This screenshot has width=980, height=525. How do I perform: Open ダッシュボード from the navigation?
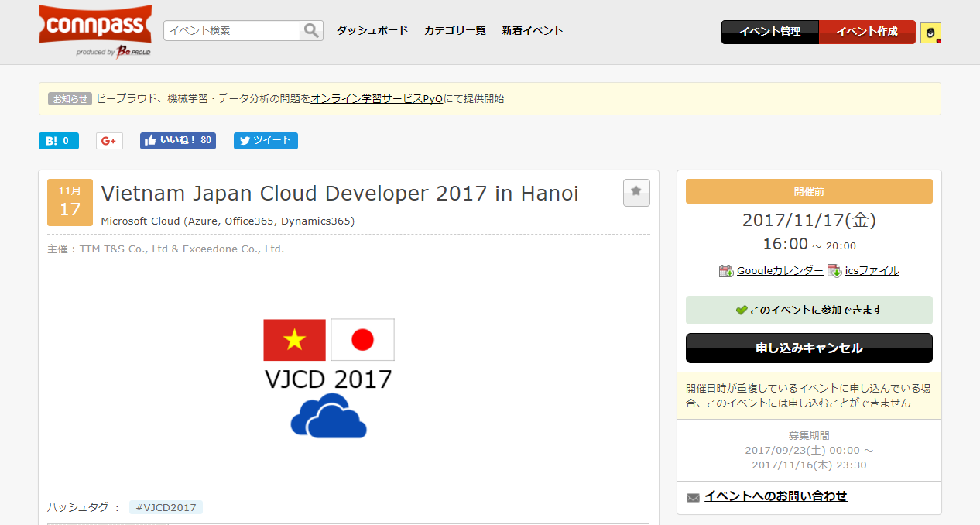tap(372, 30)
